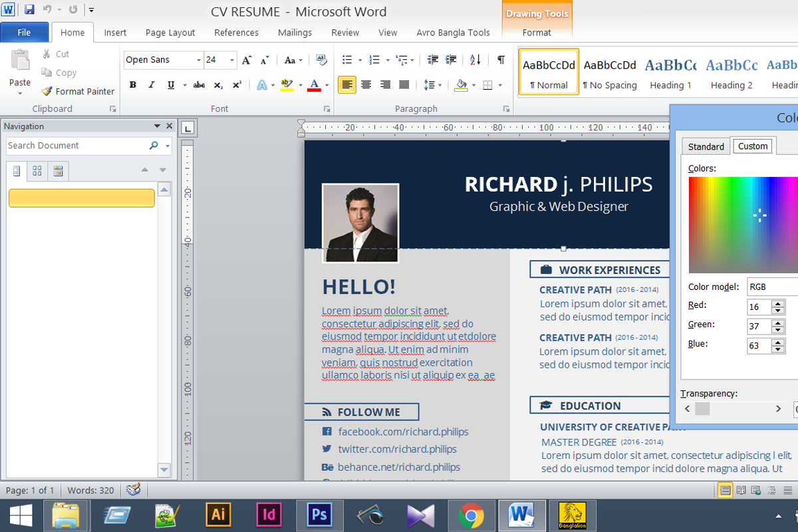Open Illustrator from the taskbar
The height and width of the screenshot is (532, 798).
click(217, 515)
